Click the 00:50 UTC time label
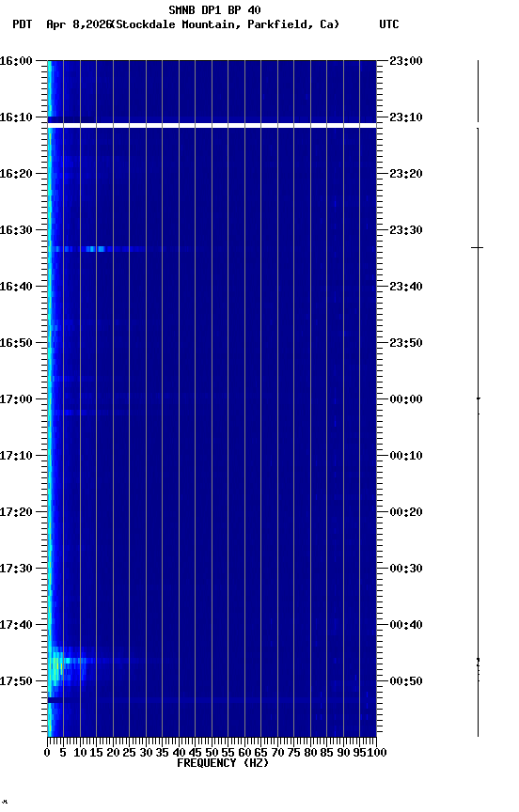The image size is (519, 812). click(406, 681)
